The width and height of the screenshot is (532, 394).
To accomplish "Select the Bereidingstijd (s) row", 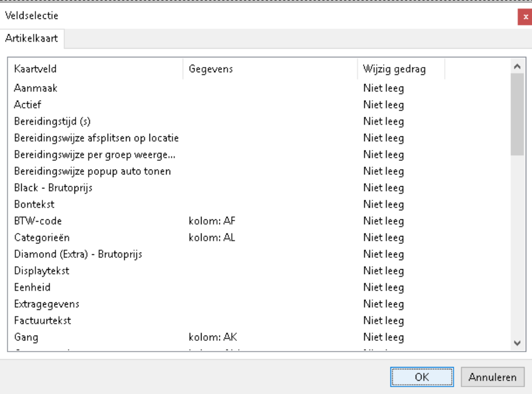I will tap(53, 121).
